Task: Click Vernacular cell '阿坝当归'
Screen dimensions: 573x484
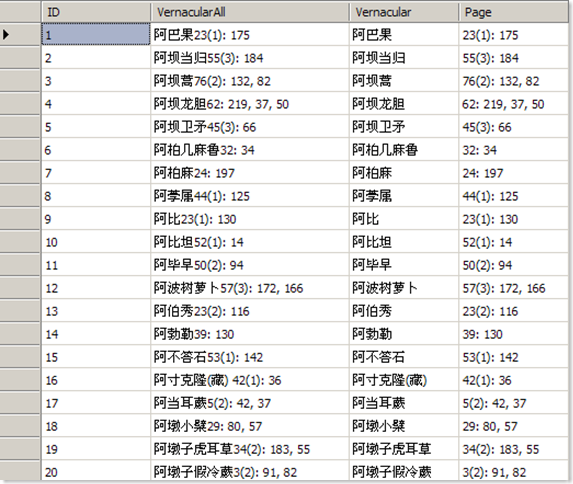Action: (404, 58)
